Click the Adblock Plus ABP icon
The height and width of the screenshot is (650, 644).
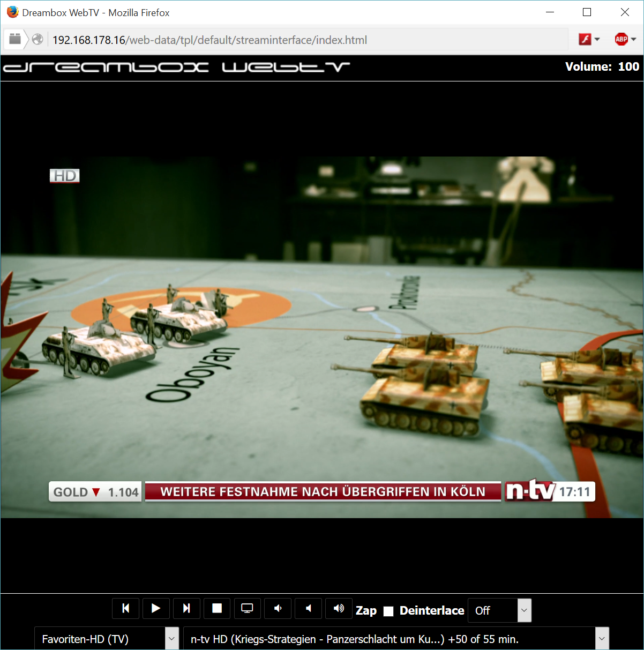(621, 39)
